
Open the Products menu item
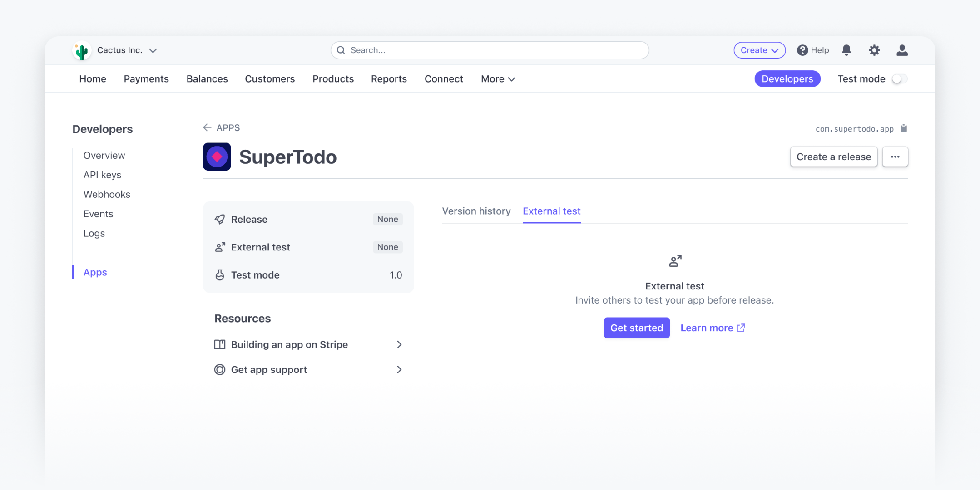click(x=333, y=79)
